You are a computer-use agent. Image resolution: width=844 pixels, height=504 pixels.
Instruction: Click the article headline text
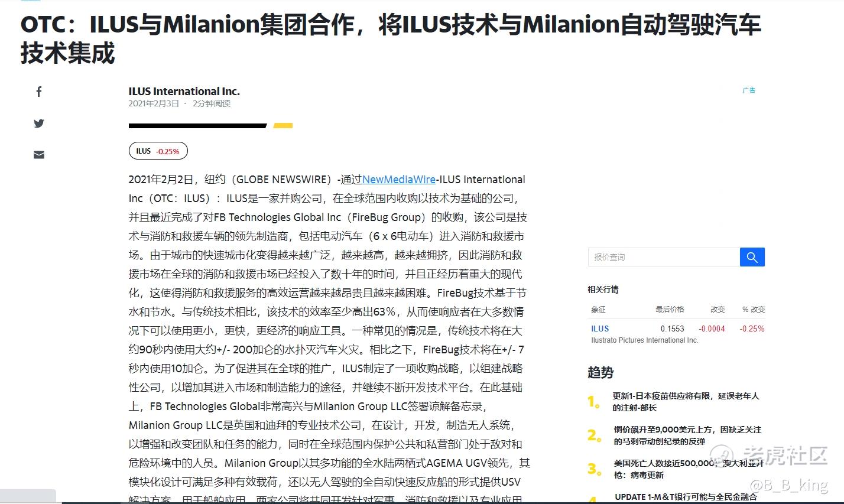click(391, 39)
